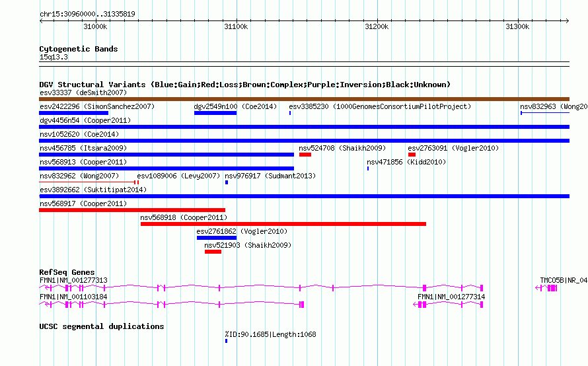Select the small nsv471856 (Kidd2010) marker

[x=368, y=168]
